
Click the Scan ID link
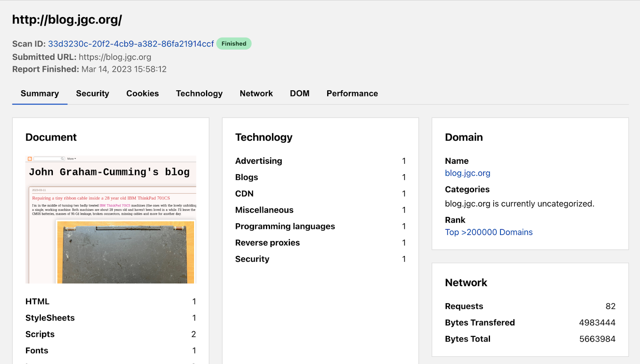131,44
